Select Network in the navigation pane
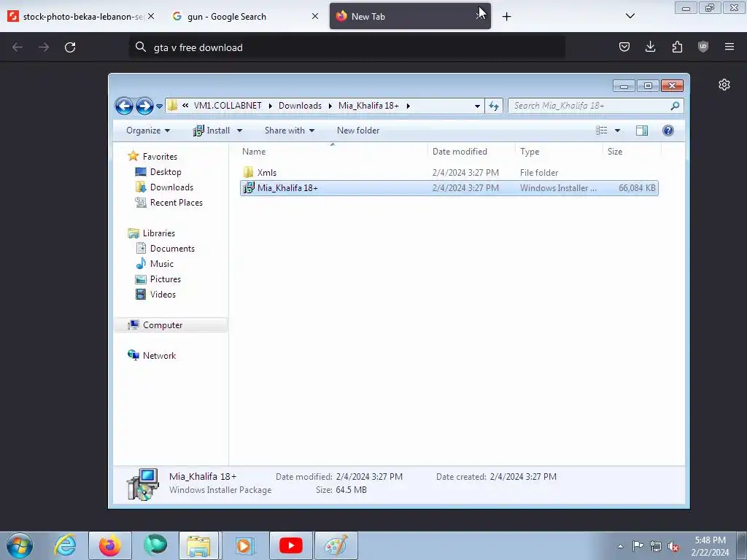Viewport: 747px width, 560px height. coord(159,356)
